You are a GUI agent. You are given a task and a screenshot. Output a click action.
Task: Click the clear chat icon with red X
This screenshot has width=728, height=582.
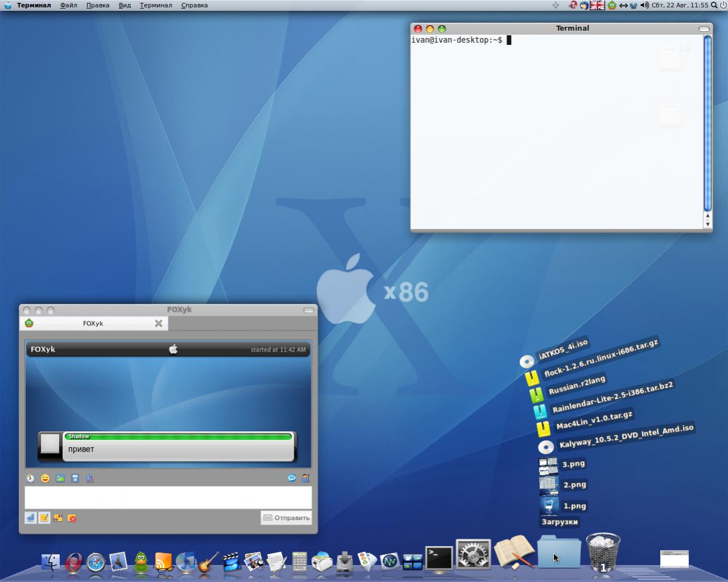72,518
